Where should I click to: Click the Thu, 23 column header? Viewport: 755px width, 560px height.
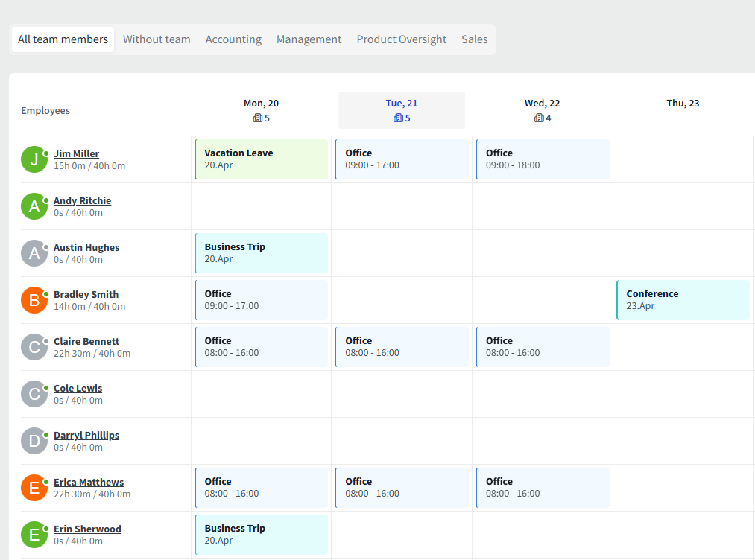683,104
